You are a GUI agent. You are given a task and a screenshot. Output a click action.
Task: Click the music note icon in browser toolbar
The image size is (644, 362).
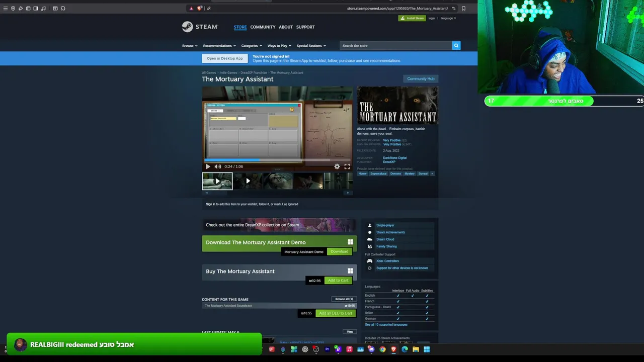[x=43, y=9]
